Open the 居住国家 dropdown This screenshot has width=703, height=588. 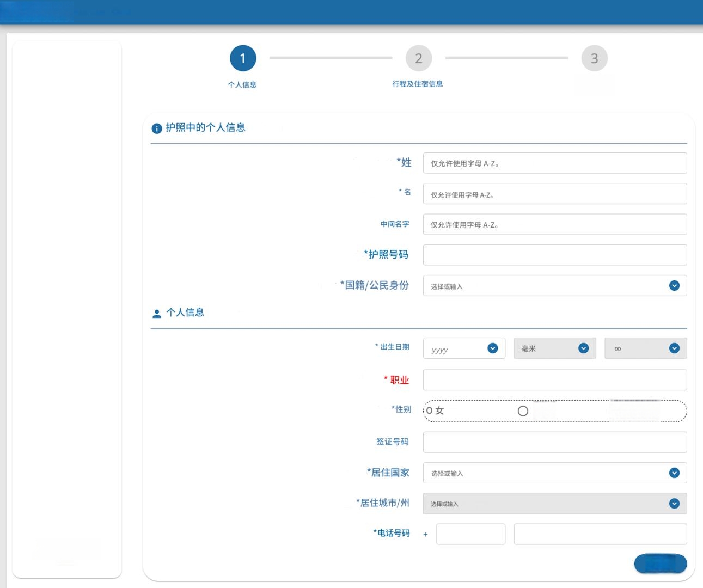point(555,473)
